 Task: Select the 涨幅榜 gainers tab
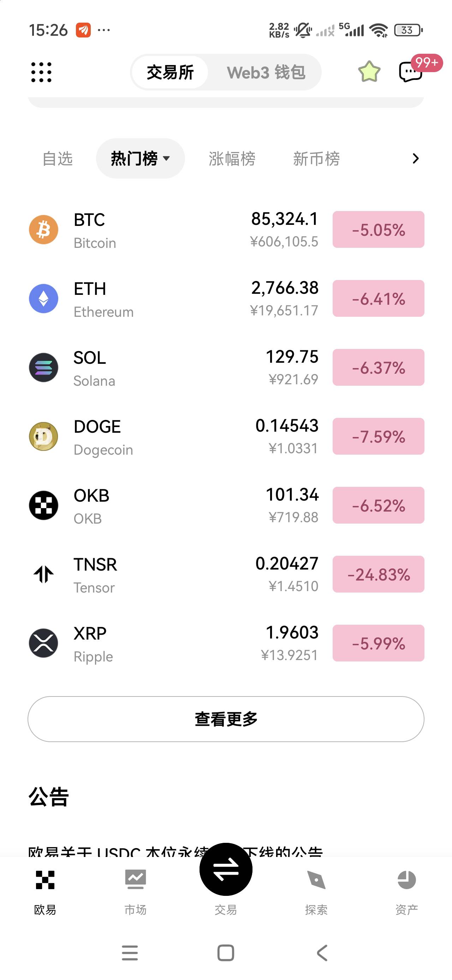pos(232,159)
